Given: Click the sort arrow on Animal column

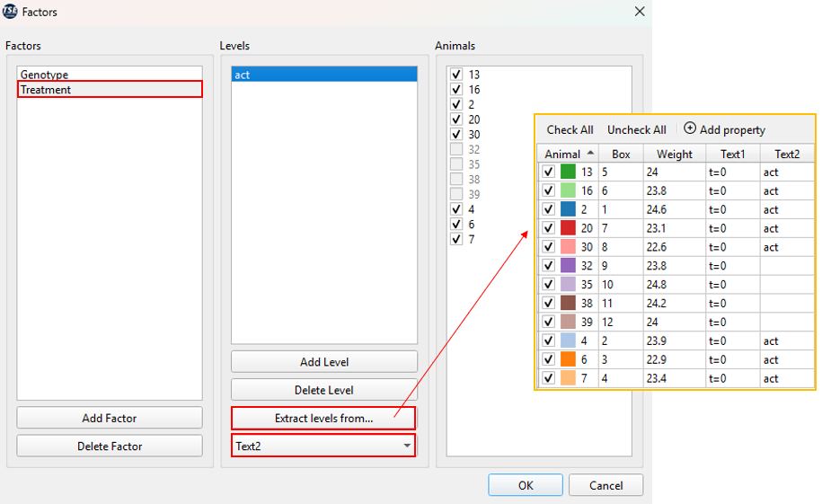Looking at the screenshot, I should (590, 154).
